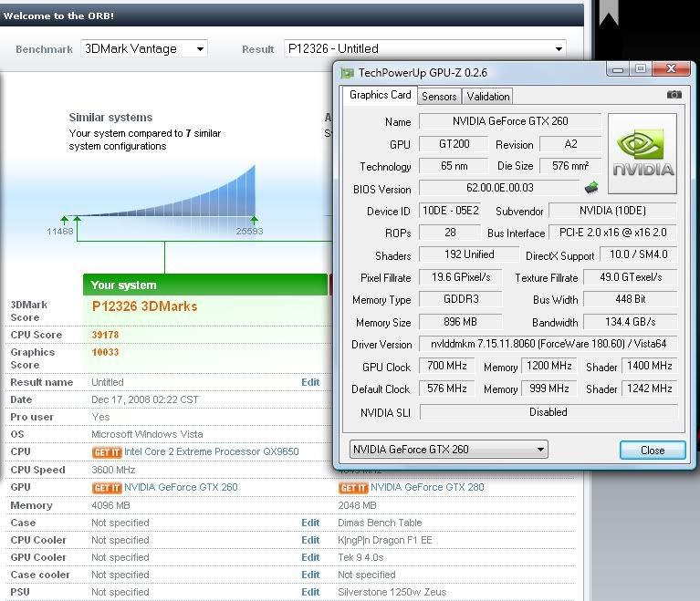The width and height of the screenshot is (700, 601).
Task: Click the bookmark ribbon icon at top right
Action: coord(609,13)
